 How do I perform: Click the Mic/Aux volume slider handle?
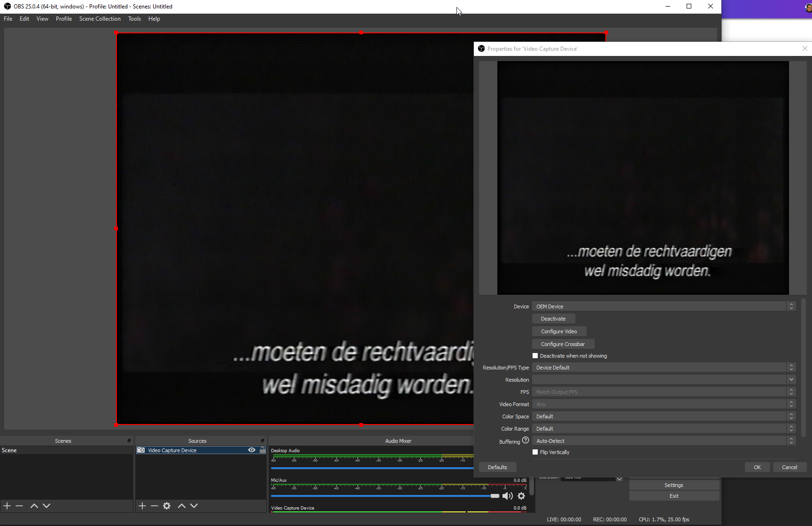[x=495, y=496]
